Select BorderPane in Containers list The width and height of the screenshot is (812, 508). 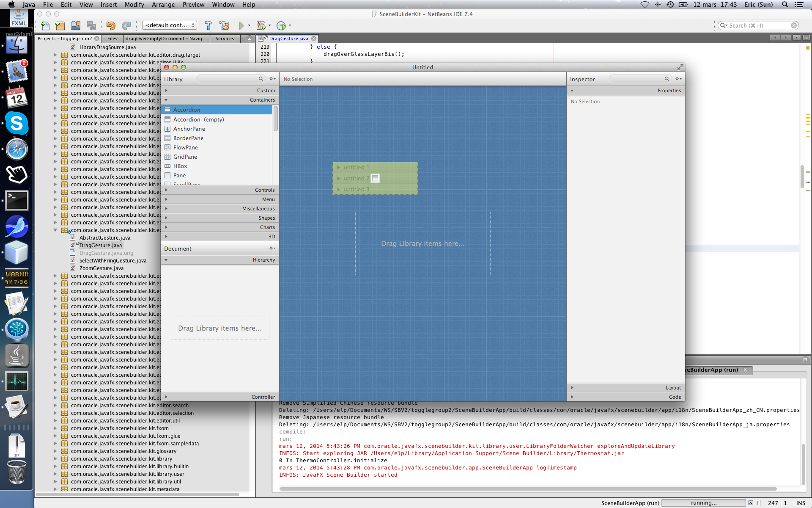point(188,138)
